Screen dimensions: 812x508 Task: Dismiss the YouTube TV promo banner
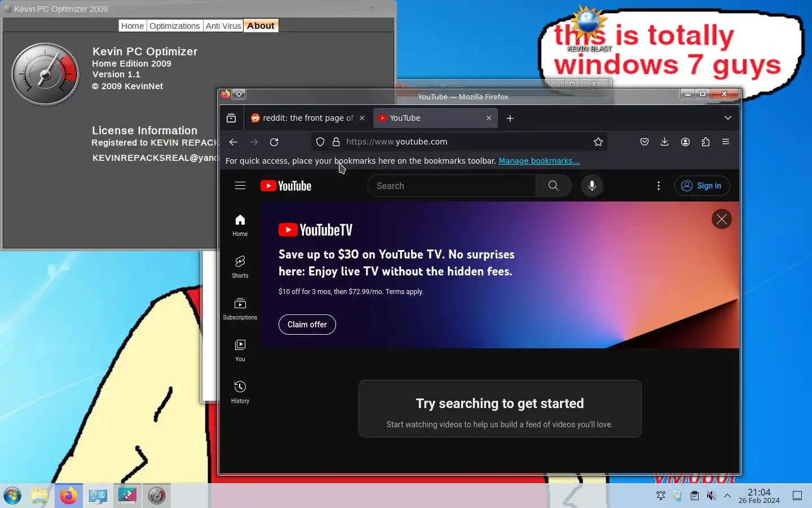tap(722, 219)
